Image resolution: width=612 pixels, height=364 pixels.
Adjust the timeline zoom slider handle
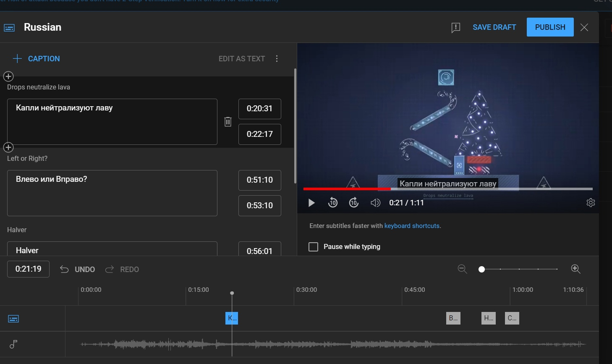pyautogui.click(x=482, y=269)
